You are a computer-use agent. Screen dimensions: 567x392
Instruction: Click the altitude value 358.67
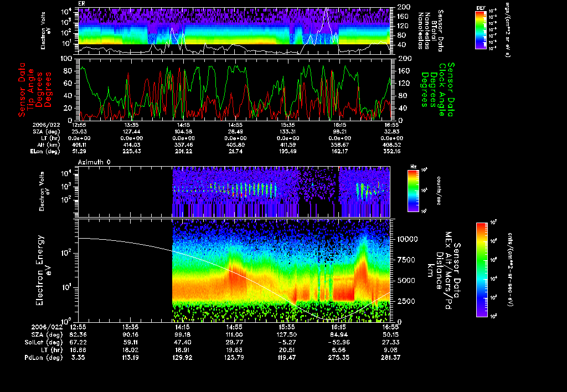(340, 145)
